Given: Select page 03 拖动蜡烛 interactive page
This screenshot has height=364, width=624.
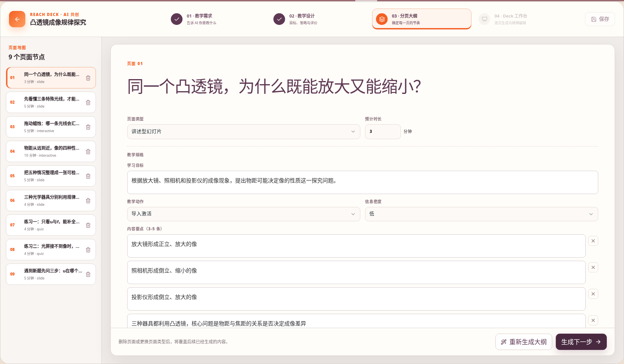Looking at the screenshot, I should tap(51, 127).
